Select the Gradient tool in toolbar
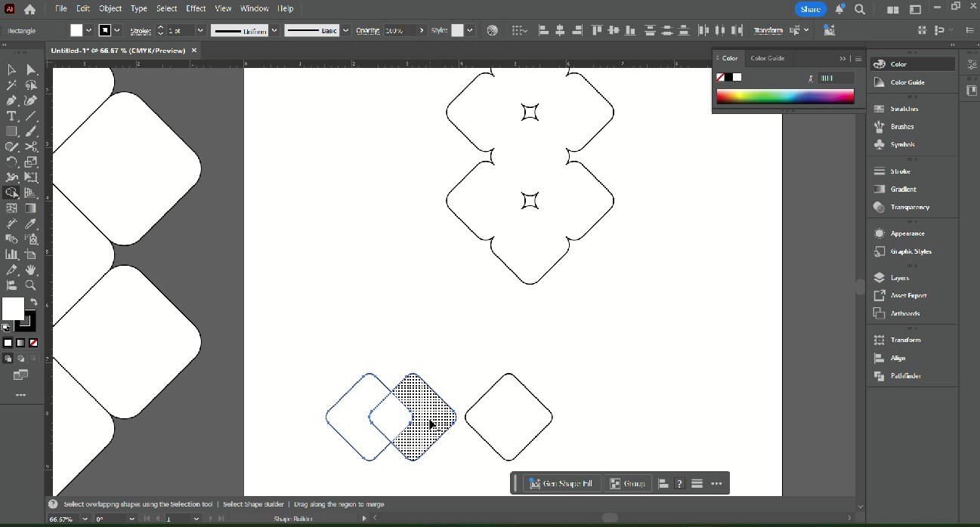The image size is (980, 527). click(x=31, y=208)
